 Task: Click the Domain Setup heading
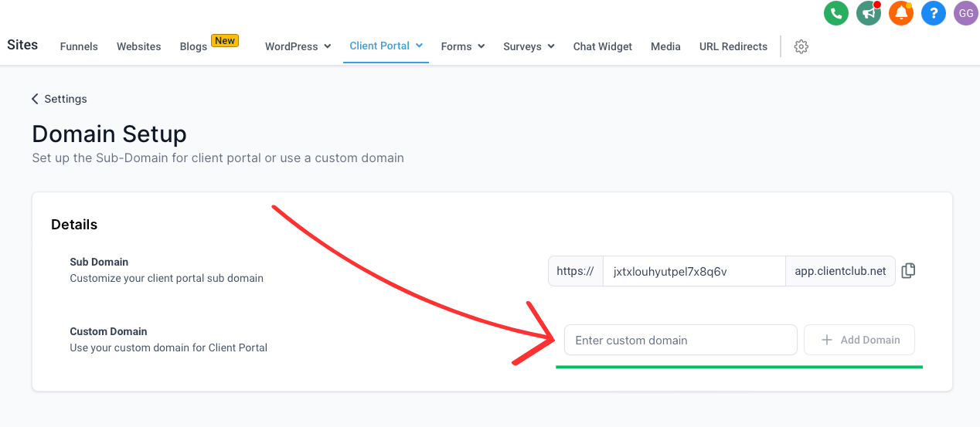[109, 134]
